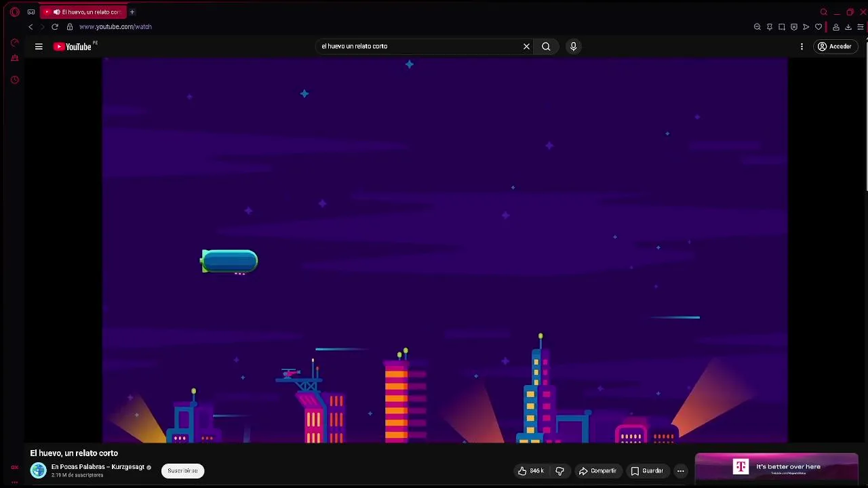Open the send/flow arrow icon
This screenshot has width=868, height=488.
(806, 27)
